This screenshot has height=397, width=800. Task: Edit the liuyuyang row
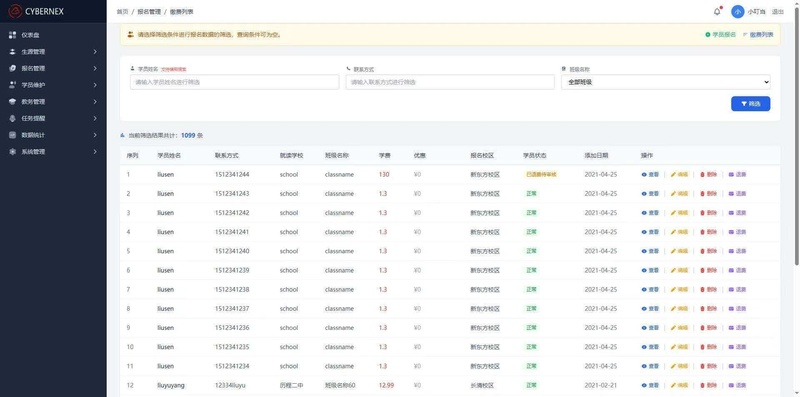click(679, 385)
